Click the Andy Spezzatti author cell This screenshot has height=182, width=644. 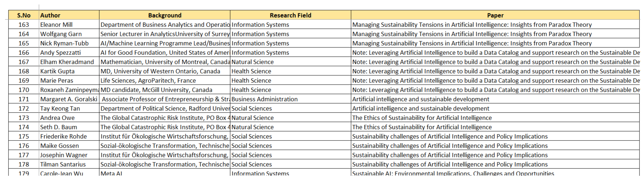(69, 53)
